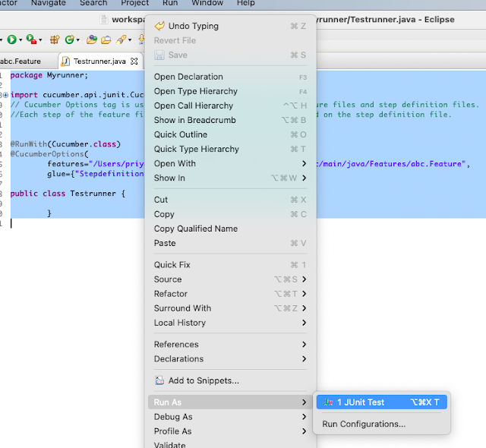Click the Open Type toolbar icon
This screenshot has width=486, height=448.
click(92, 39)
